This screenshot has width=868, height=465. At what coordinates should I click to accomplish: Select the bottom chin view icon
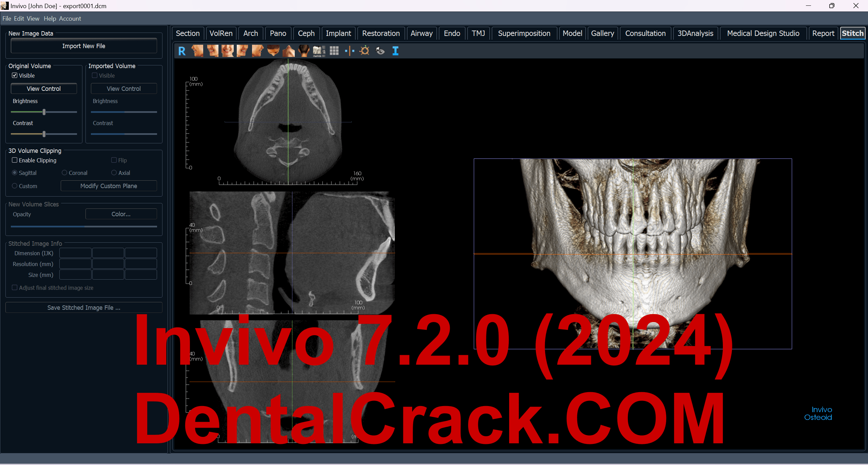click(289, 51)
